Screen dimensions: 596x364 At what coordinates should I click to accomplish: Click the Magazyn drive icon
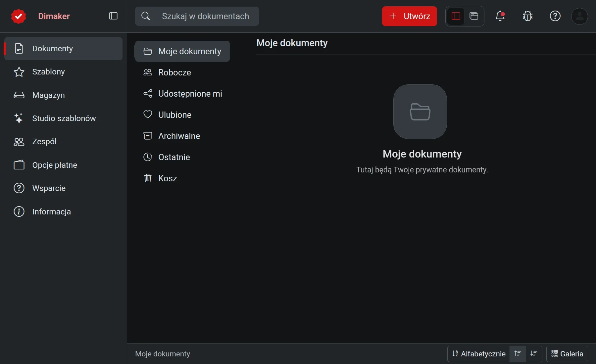(x=19, y=95)
